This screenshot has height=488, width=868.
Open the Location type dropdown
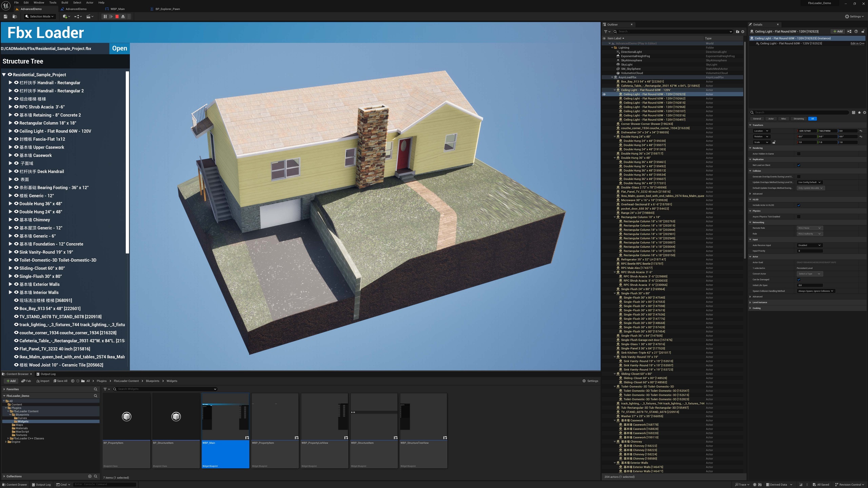click(x=761, y=131)
